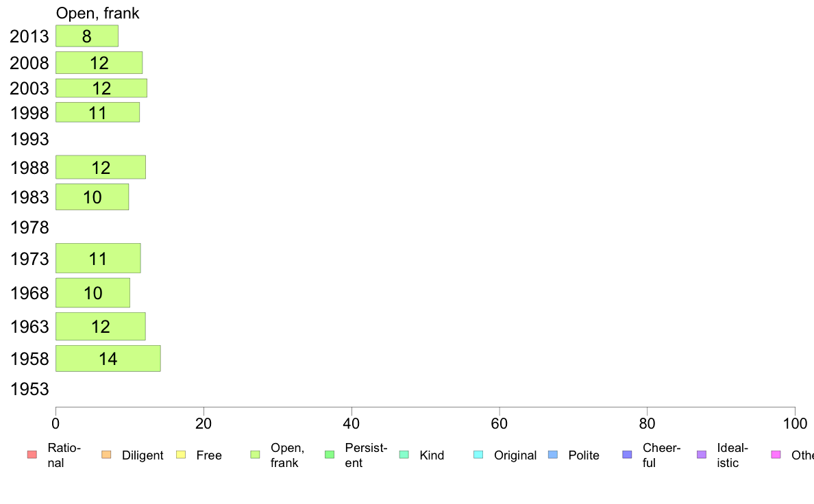
Task: Click the 1993 year label
Action: tap(29, 139)
